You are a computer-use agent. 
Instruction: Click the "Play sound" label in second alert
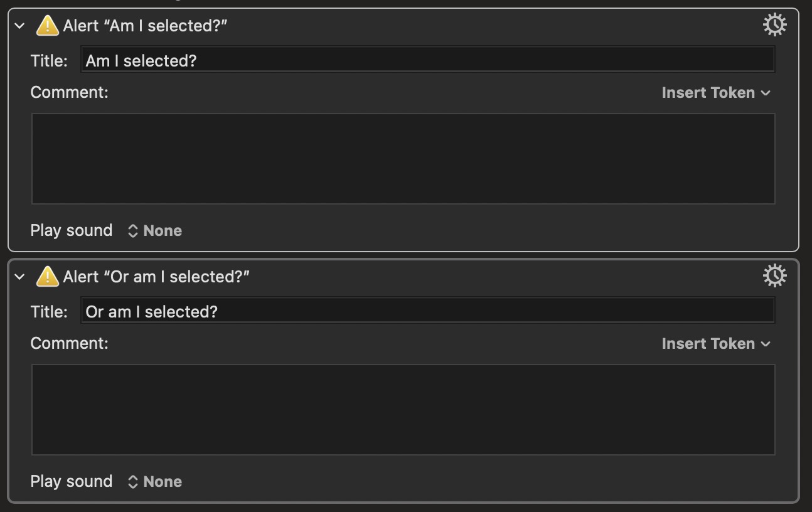(x=72, y=481)
